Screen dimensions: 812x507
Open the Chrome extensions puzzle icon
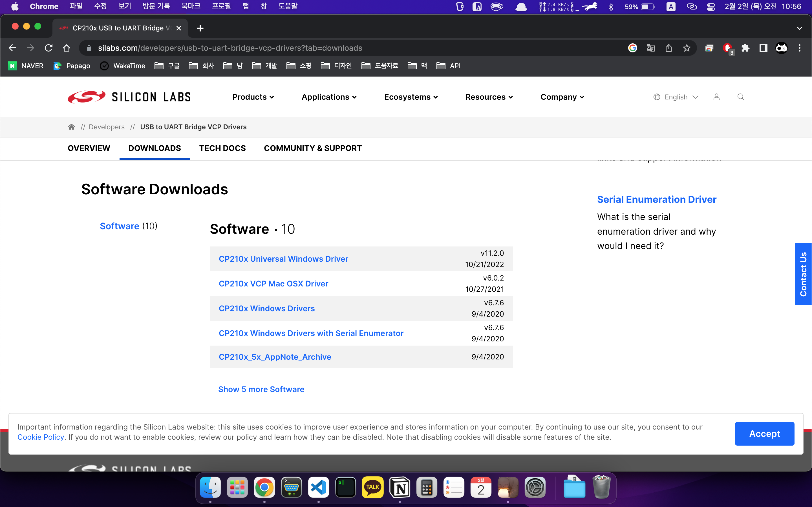click(745, 48)
